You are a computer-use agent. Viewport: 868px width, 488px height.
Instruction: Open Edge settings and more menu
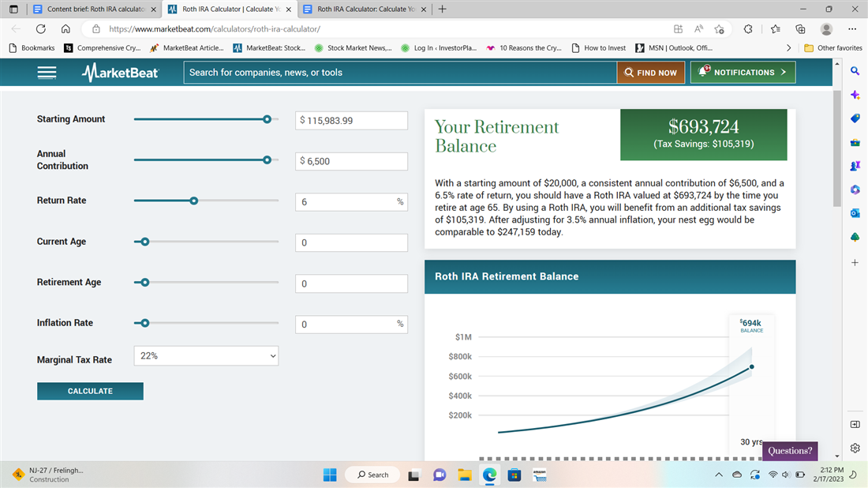(852, 28)
